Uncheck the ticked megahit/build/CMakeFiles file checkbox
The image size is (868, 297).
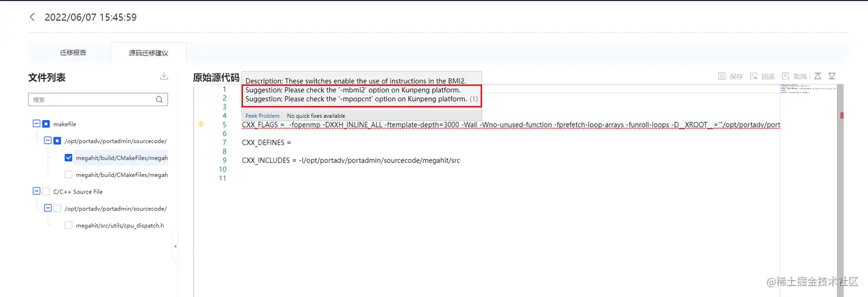coord(69,157)
